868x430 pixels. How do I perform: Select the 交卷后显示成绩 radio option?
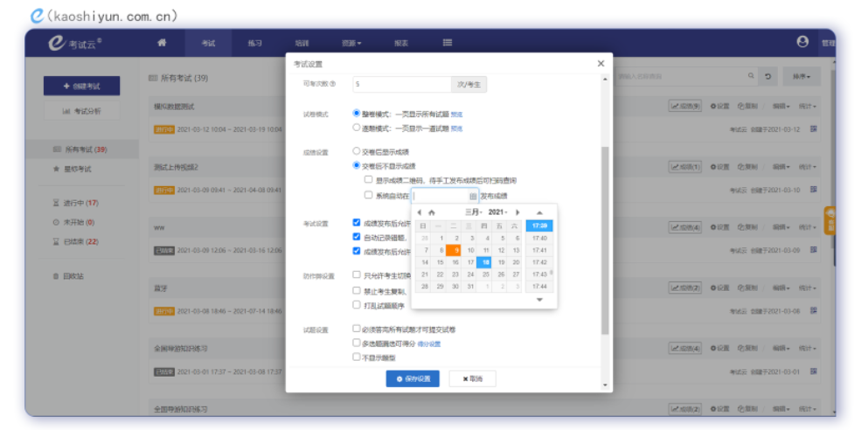357,151
